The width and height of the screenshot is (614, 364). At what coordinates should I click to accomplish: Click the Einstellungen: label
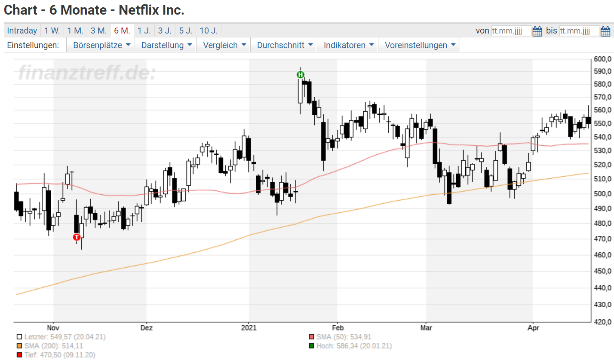click(33, 45)
